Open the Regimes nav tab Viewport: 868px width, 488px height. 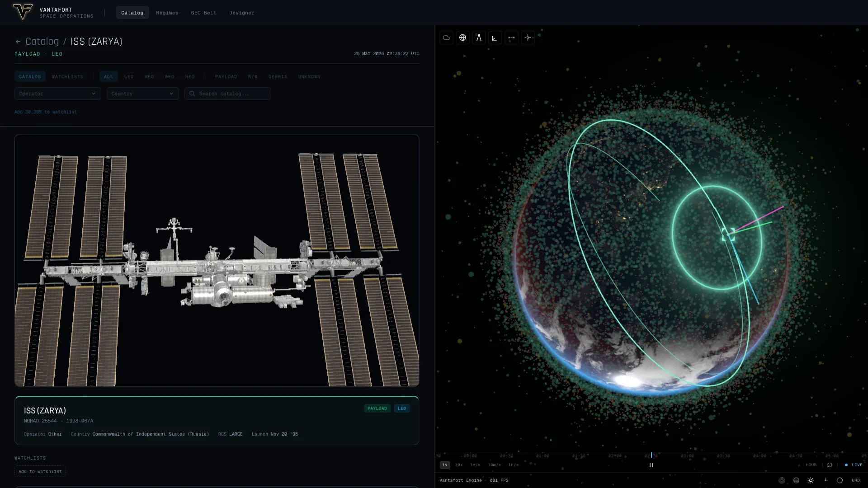click(x=167, y=13)
